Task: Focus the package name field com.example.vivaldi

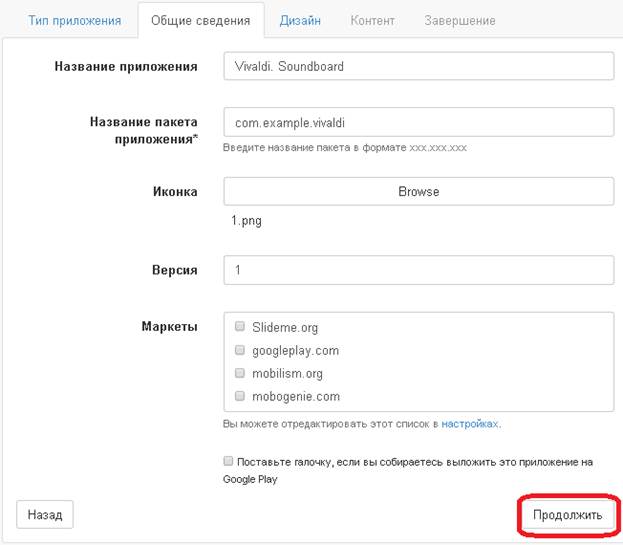Action: pos(418,122)
